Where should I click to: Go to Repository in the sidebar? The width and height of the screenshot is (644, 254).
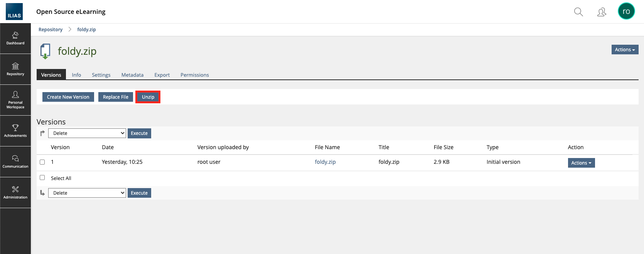[15, 69]
